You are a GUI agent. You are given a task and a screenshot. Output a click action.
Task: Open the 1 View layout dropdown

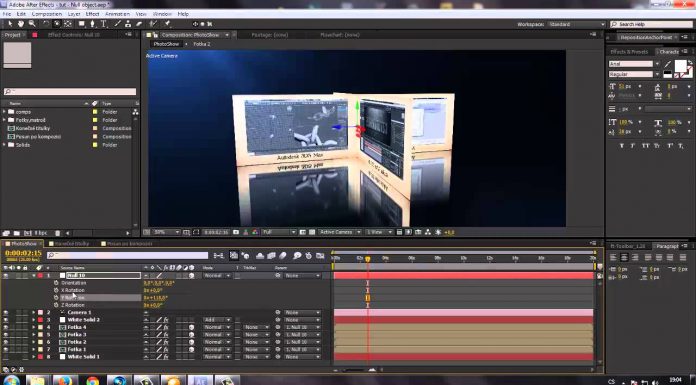(x=380, y=232)
